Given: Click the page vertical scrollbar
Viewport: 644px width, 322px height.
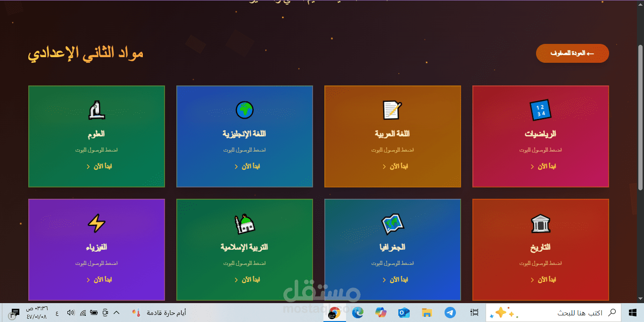Looking at the screenshot, I should point(640,118).
